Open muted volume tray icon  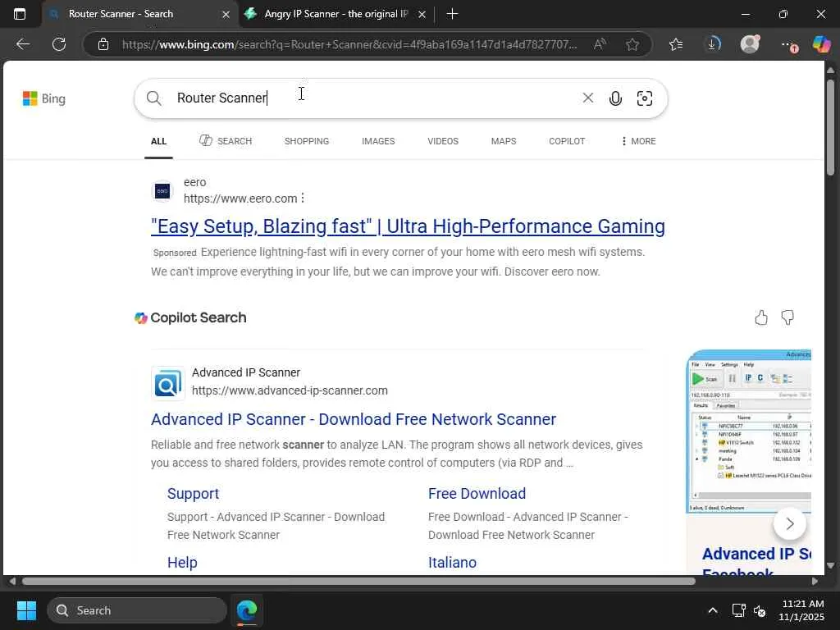click(760, 610)
